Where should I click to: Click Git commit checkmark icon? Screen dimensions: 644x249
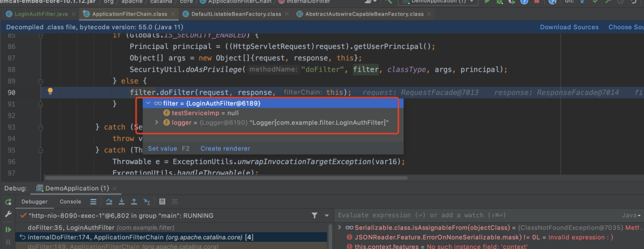[x=595, y=2]
